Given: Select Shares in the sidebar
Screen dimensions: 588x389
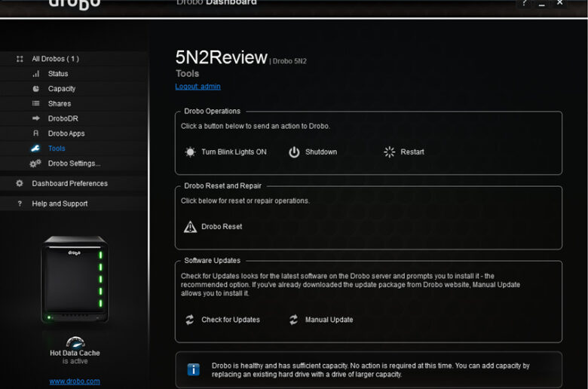Looking at the screenshot, I should [x=60, y=103].
